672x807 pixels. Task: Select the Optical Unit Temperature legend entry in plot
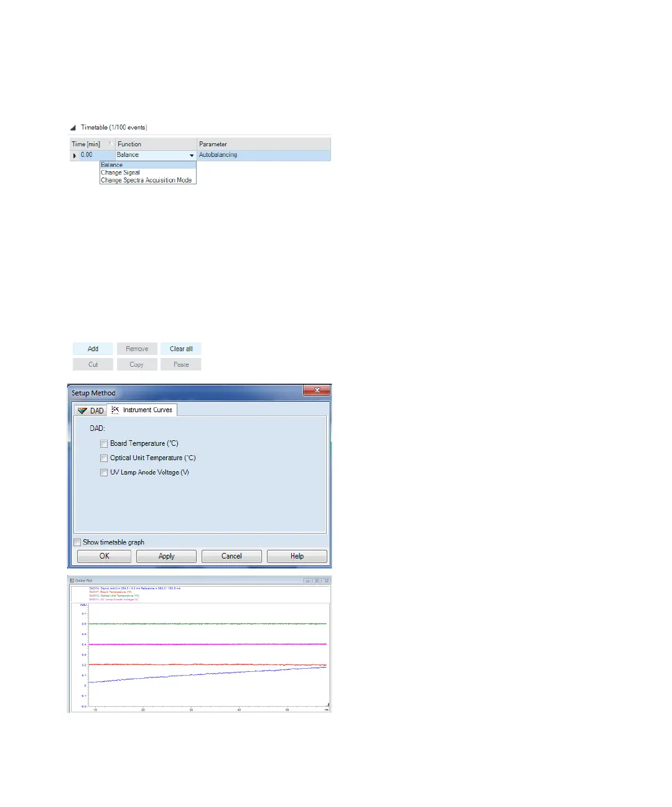(x=114, y=595)
